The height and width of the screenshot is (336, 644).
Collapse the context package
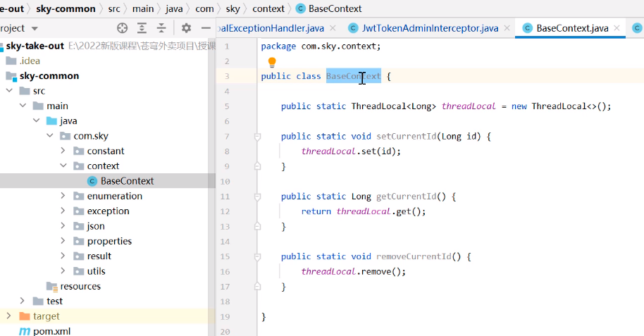click(63, 166)
